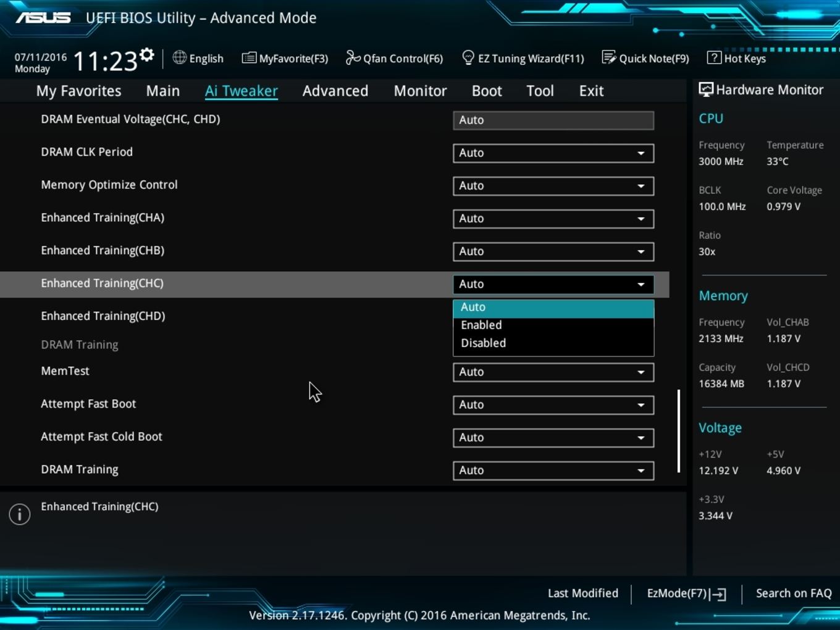The image size is (840, 630).
Task: Click the Memory Optimize Control label
Action: click(x=109, y=185)
